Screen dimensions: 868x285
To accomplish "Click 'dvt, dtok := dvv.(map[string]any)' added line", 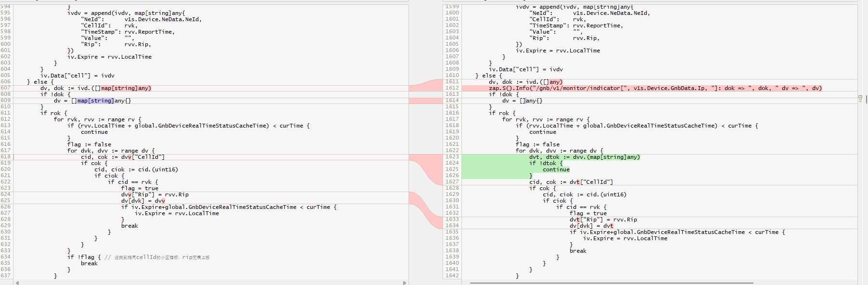I will (x=584, y=157).
